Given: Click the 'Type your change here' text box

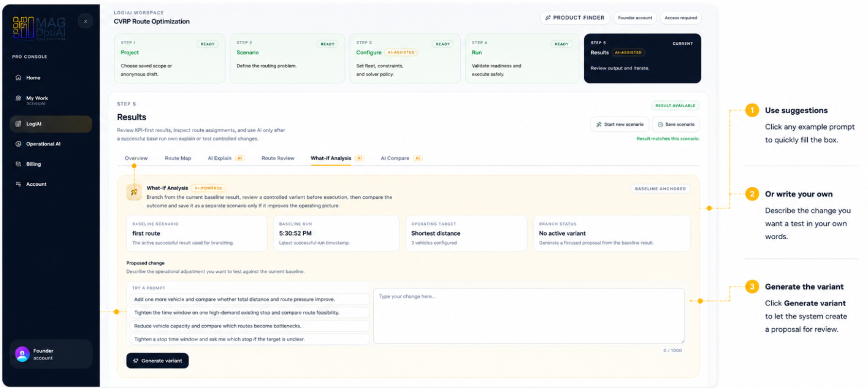Looking at the screenshot, I should (529, 316).
